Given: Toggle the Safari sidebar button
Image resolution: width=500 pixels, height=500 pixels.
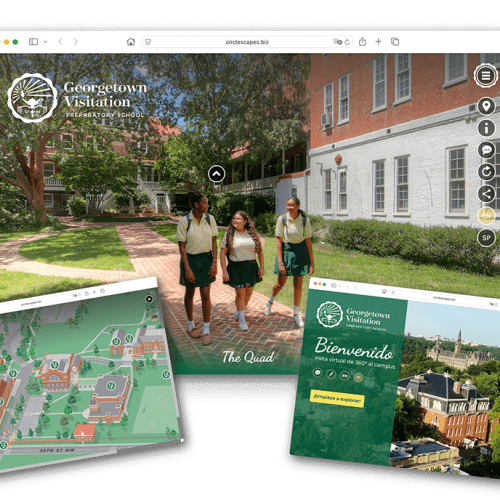Looking at the screenshot, I should coord(33,42).
